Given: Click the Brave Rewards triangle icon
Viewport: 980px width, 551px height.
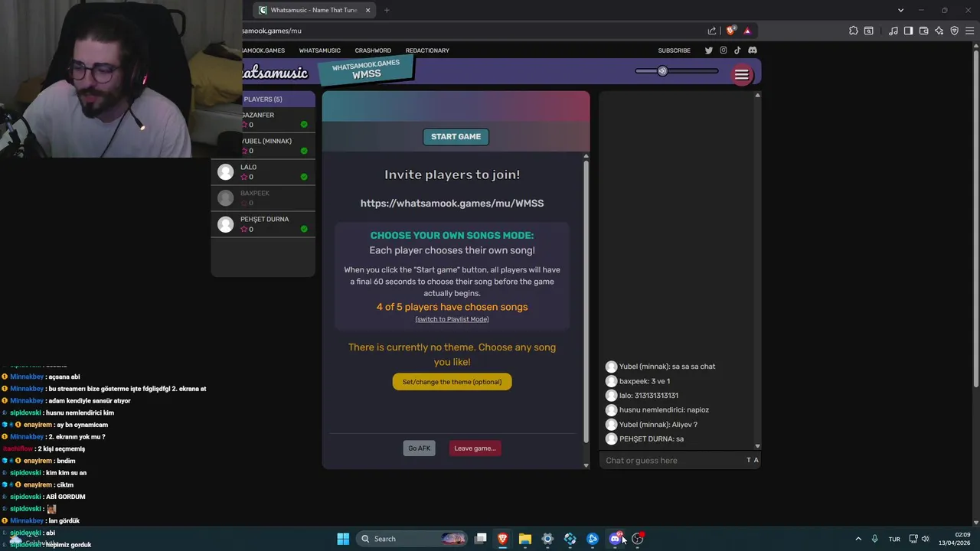Looking at the screenshot, I should click(747, 31).
